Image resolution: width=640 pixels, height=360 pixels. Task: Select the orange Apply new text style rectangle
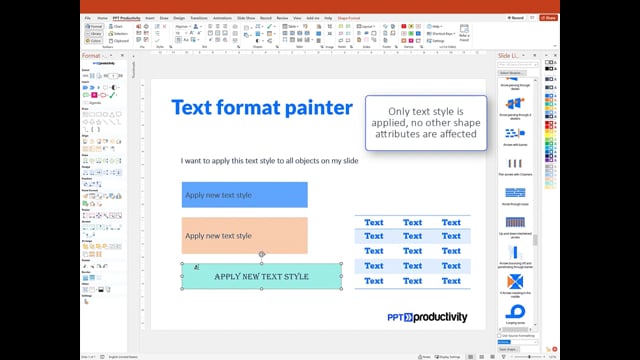[x=244, y=236]
